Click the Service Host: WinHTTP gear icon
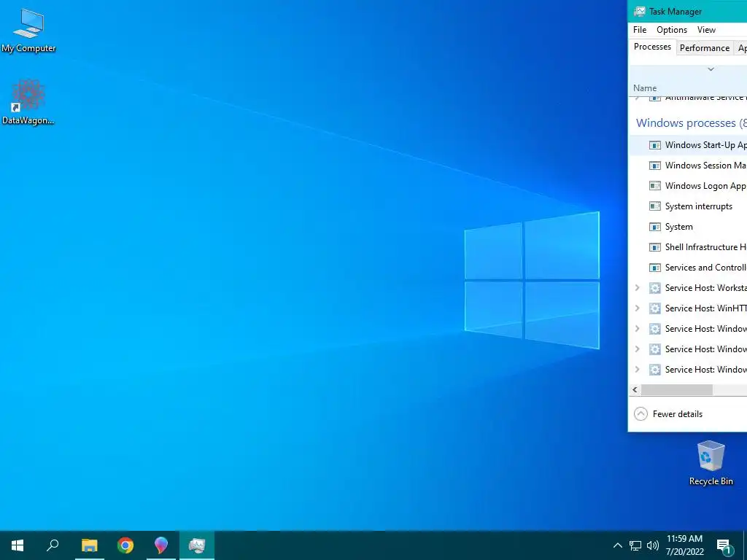This screenshot has width=747, height=560. point(655,308)
